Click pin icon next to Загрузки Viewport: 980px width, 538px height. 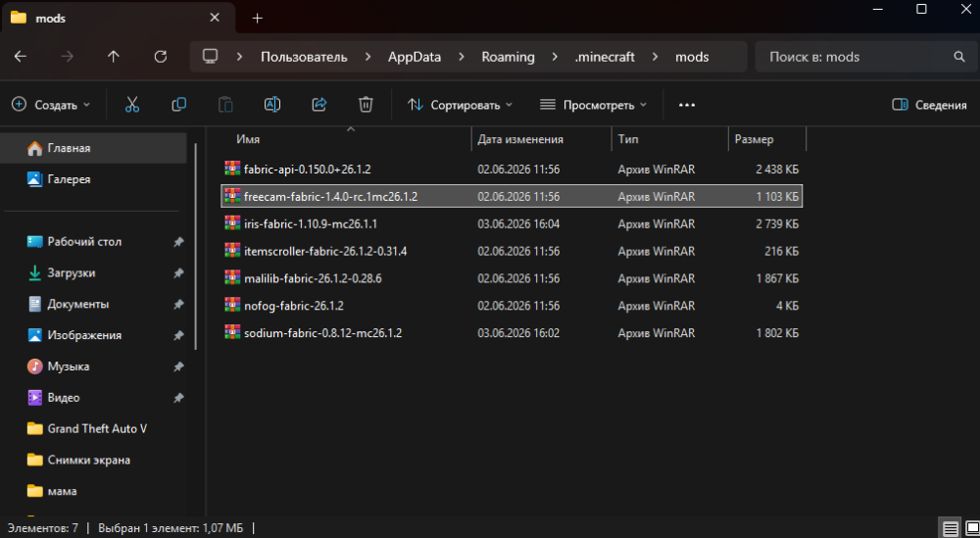point(178,273)
